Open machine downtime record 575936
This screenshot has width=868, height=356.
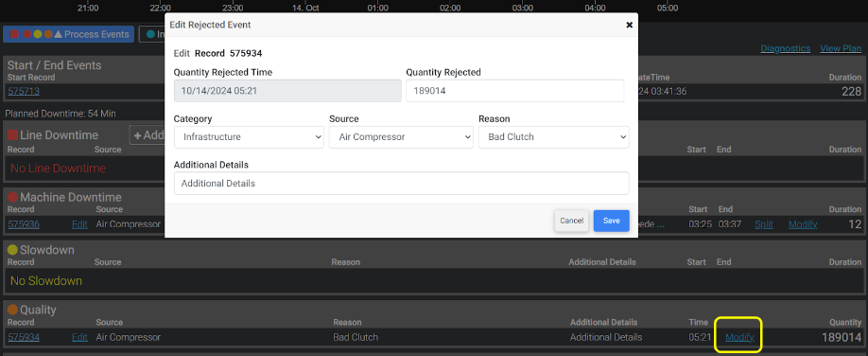[24, 224]
